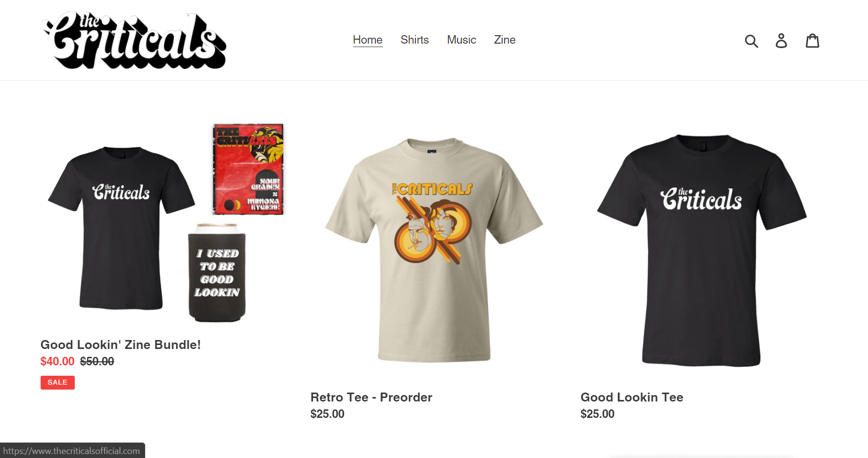
Task: Open the account login icon
Action: point(781,41)
